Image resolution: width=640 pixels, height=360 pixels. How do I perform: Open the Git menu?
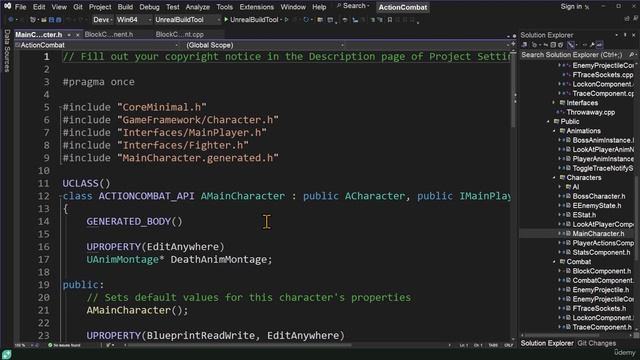[x=78, y=7]
